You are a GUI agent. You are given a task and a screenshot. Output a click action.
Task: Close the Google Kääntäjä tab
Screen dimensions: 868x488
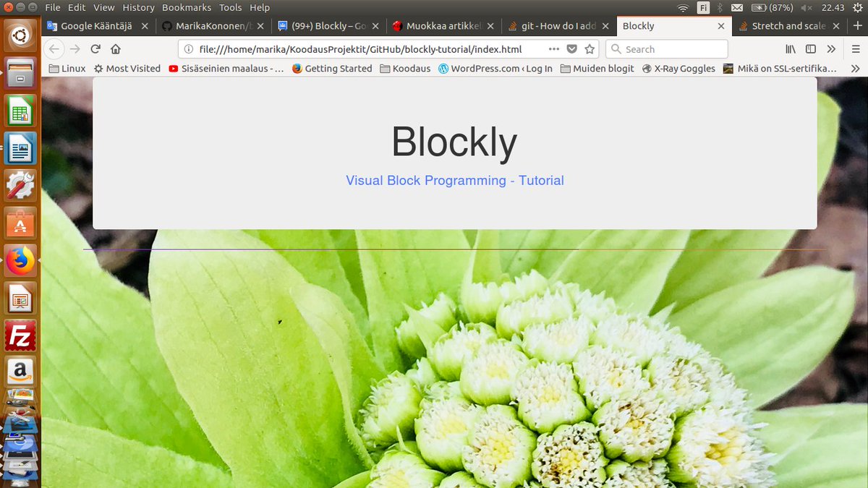(145, 25)
